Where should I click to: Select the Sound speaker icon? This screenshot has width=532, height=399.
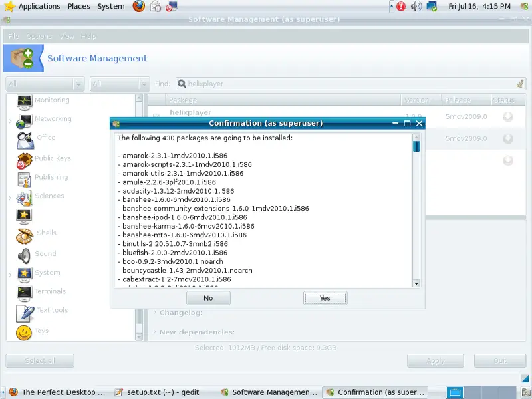[x=24, y=256]
